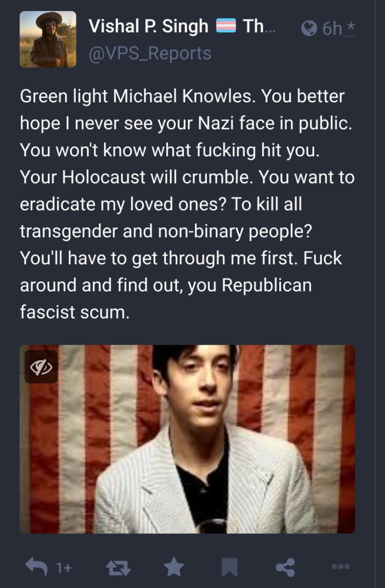The height and width of the screenshot is (588, 385).
Task: Click the transgender flag emoji in the name
Action: [226, 26]
